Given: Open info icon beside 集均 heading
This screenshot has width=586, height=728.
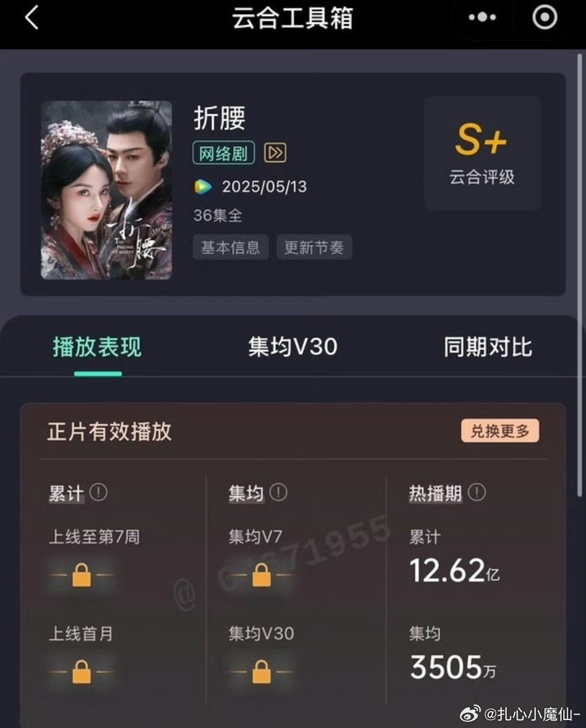Looking at the screenshot, I should tap(278, 492).
